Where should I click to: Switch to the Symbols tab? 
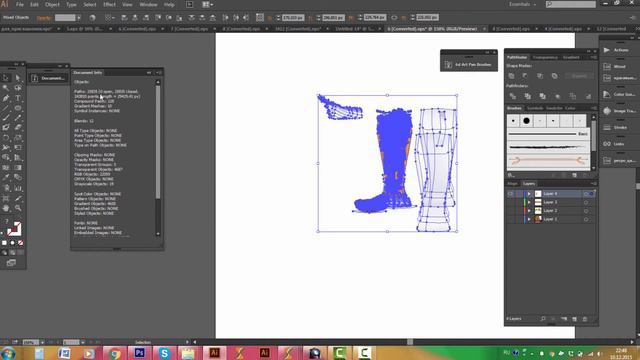535,108
